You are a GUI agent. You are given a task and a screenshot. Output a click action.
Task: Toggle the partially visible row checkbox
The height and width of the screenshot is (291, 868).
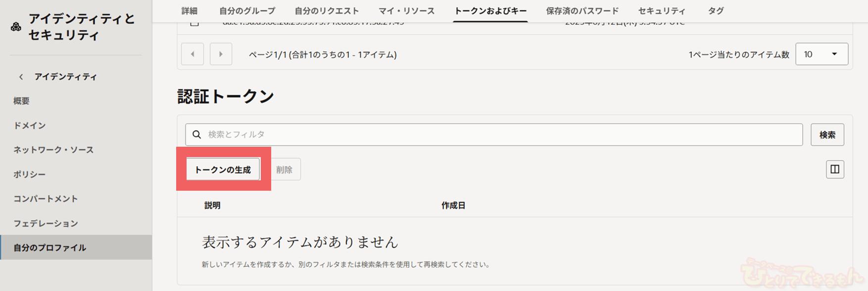(194, 23)
